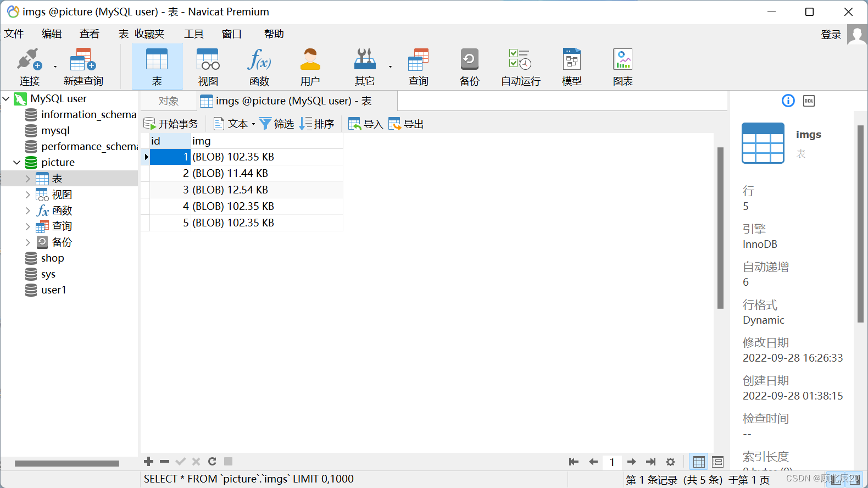Viewport: 868px width, 488px height.
Task: Click the Sort button
Action: click(316, 124)
